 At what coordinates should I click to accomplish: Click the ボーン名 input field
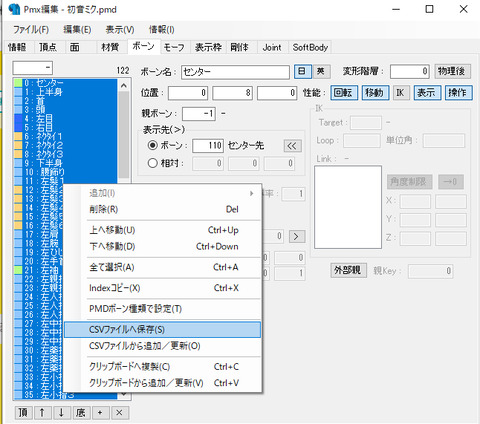tap(235, 72)
